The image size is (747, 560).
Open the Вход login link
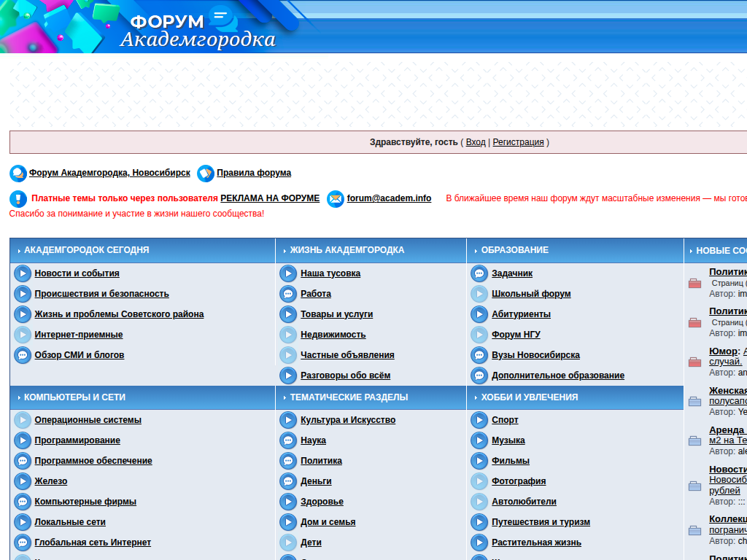[x=476, y=142]
